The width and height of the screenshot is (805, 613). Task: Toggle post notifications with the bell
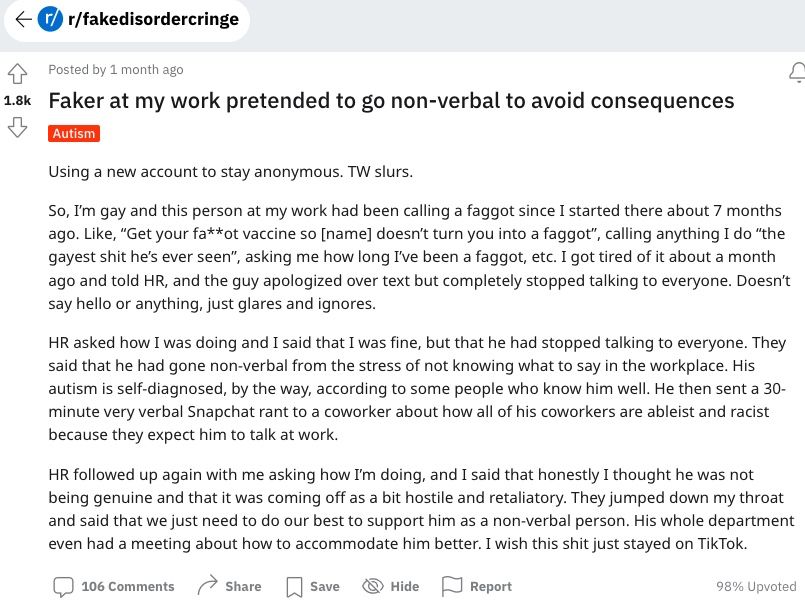point(797,72)
